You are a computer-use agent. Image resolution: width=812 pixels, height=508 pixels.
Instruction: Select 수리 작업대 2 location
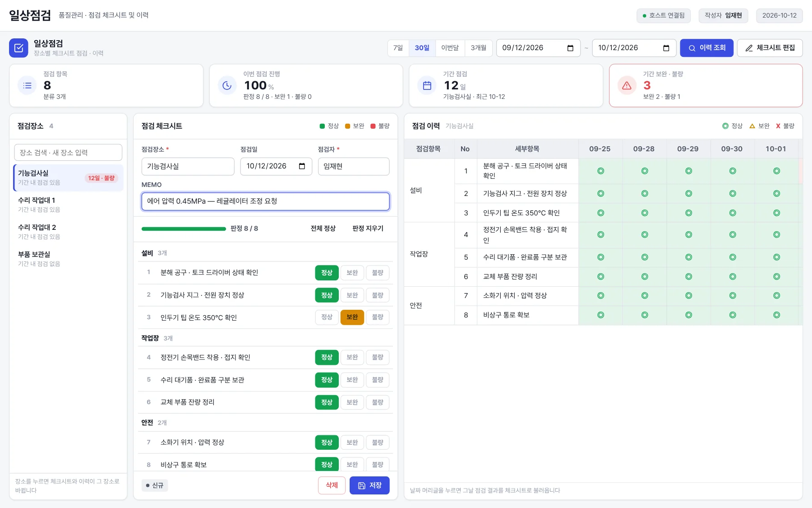click(x=68, y=232)
